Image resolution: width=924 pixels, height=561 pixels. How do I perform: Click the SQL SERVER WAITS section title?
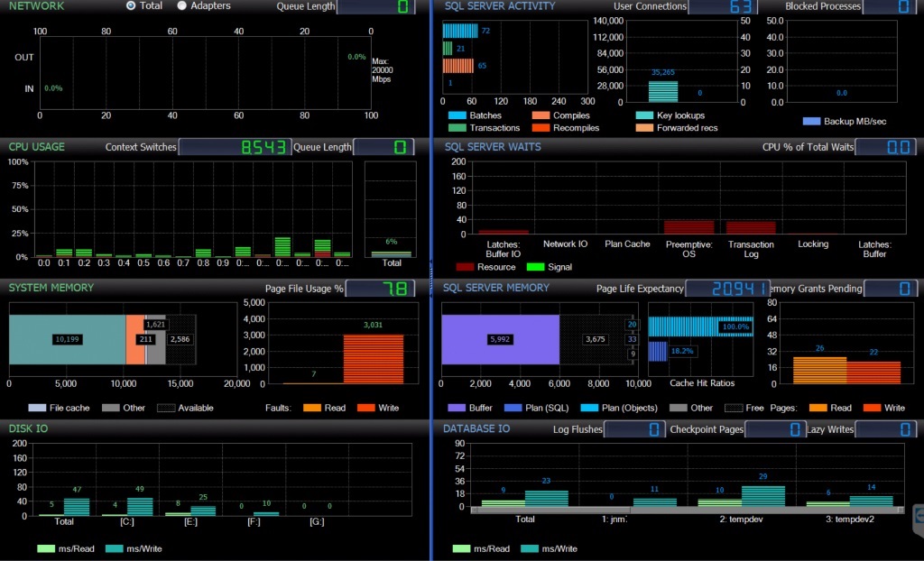pyautogui.click(x=493, y=146)
